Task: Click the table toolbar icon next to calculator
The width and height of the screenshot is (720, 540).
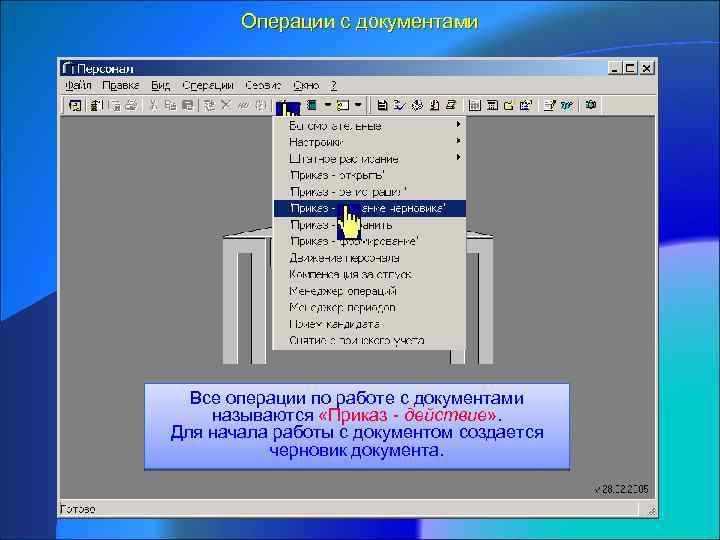Action: [492, 106]
